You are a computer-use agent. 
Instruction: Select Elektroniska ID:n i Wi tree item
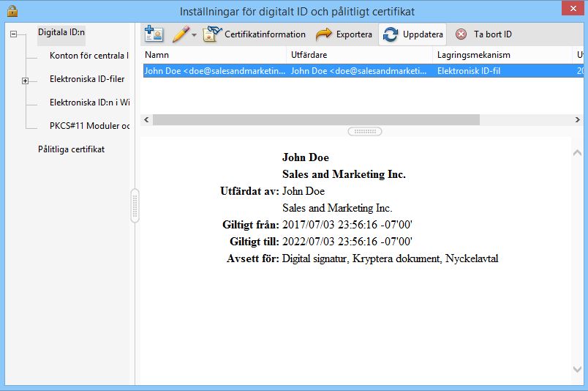click(90, 103)
